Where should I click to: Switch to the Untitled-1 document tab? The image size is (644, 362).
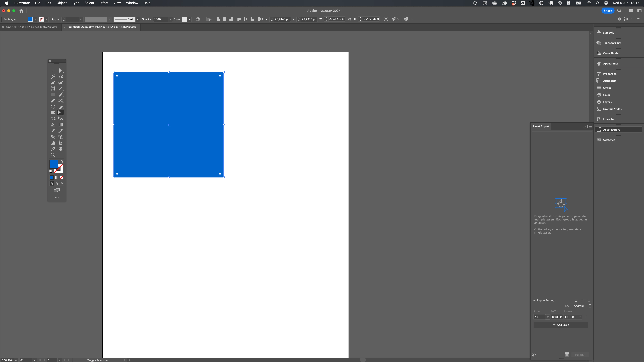pos(32,27)
